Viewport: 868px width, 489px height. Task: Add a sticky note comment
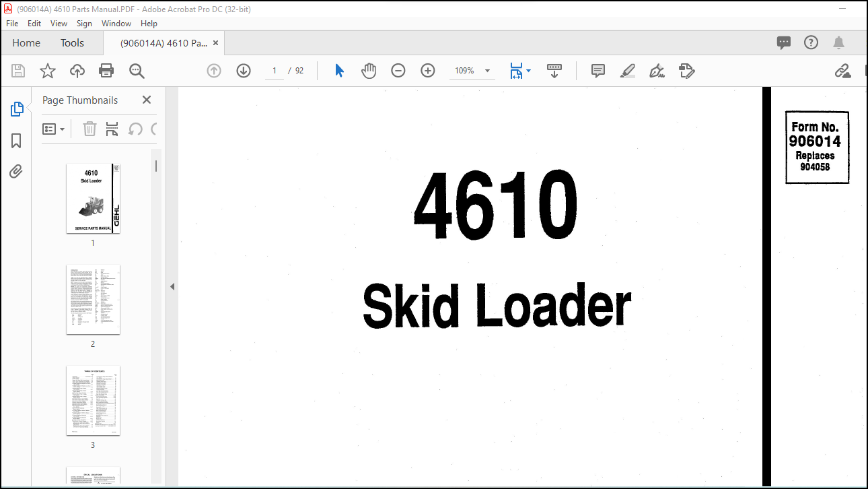tap(598, 71)
